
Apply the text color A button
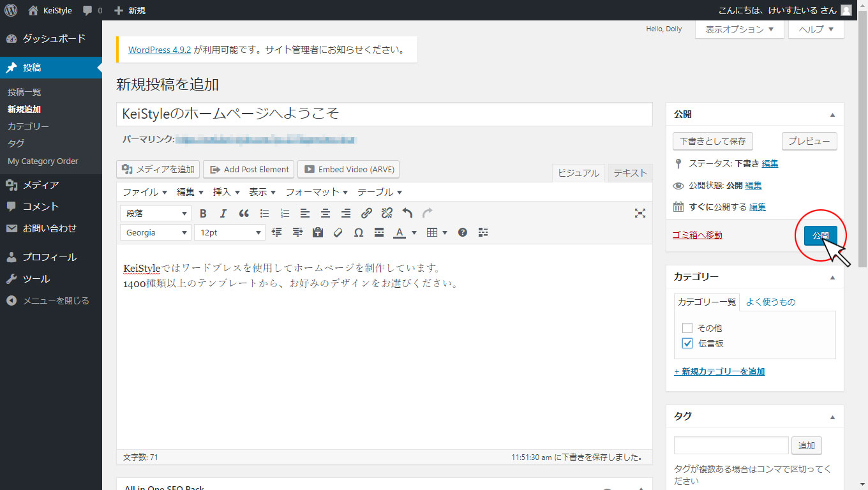[400, 232]
